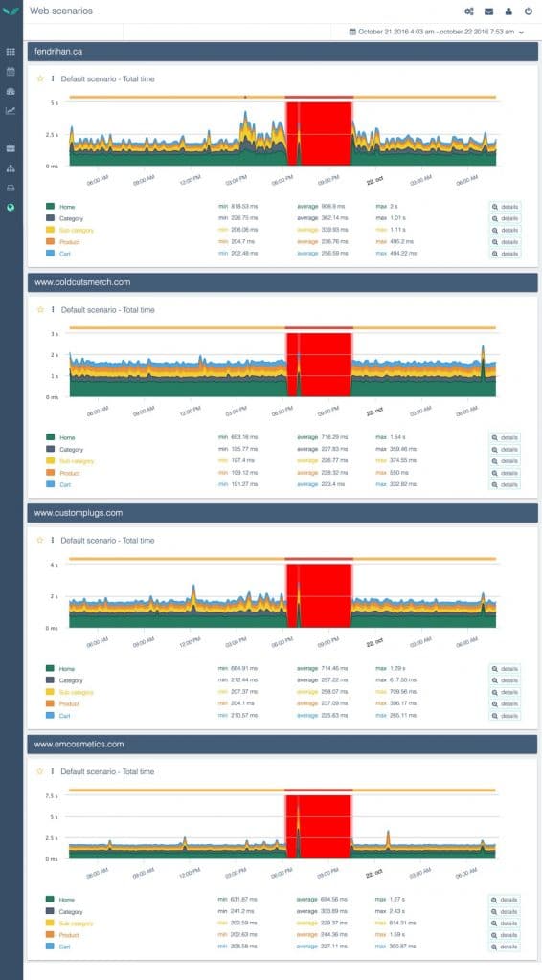Open the line chart sidebar icon
This screenshot has height=980, width=542.
click(11, 111)
